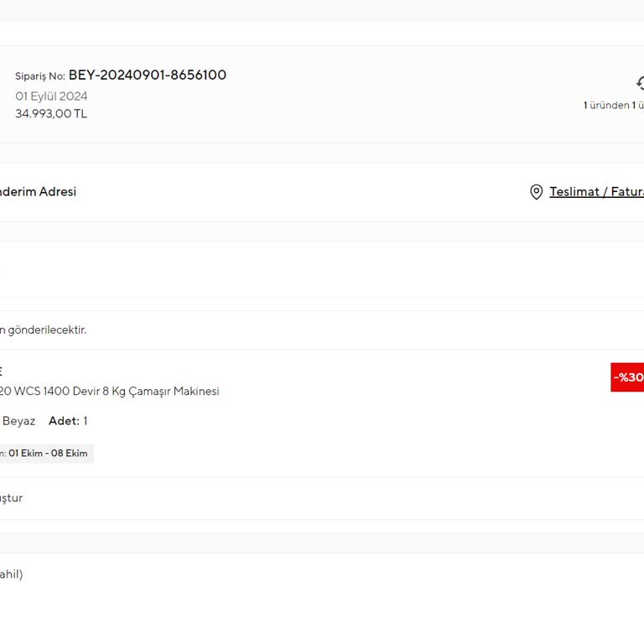Click the order date 01 Eylül 2024
644x644 pixels.
pos(51,96)
